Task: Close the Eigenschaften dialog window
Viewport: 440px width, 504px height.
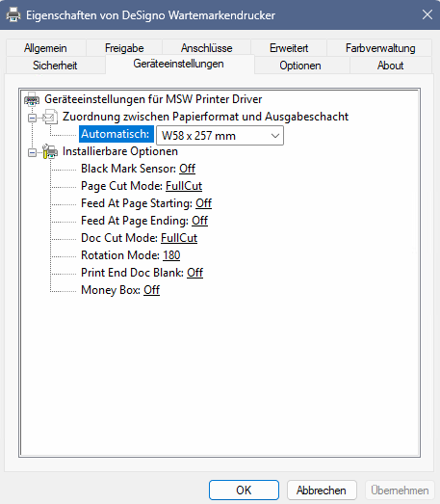Action: 427,14
